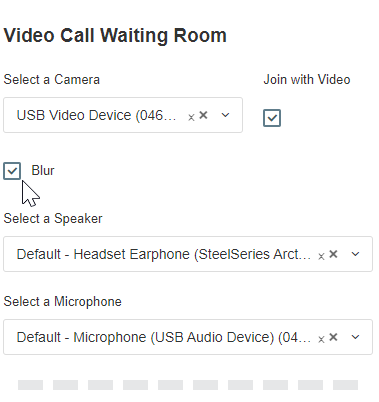
Task: Uncheck the Blur checkbox
Action: click(x=12, y=171)
